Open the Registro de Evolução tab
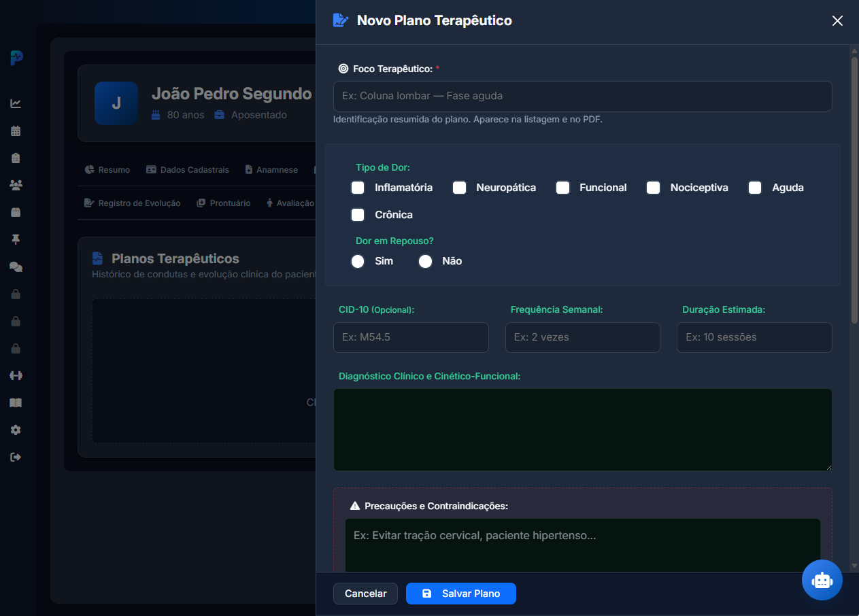Screen dimensions: 859x616 pos(133,203)
